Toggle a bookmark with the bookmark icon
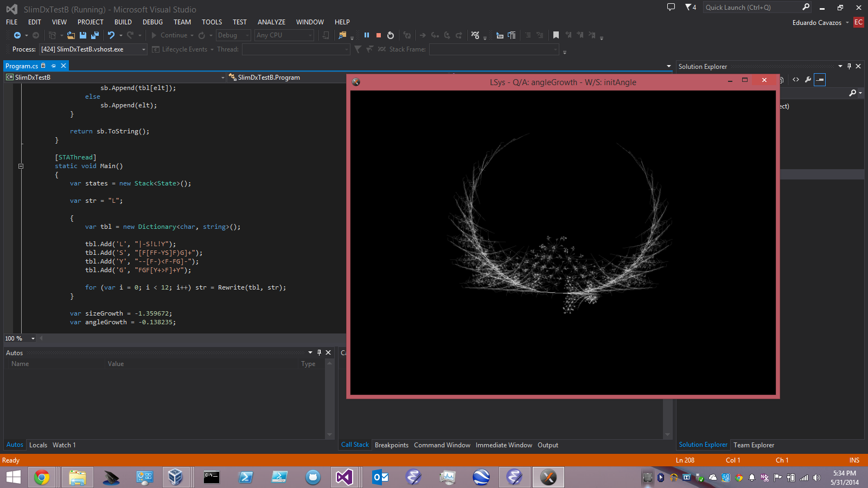 coord(556,35)
